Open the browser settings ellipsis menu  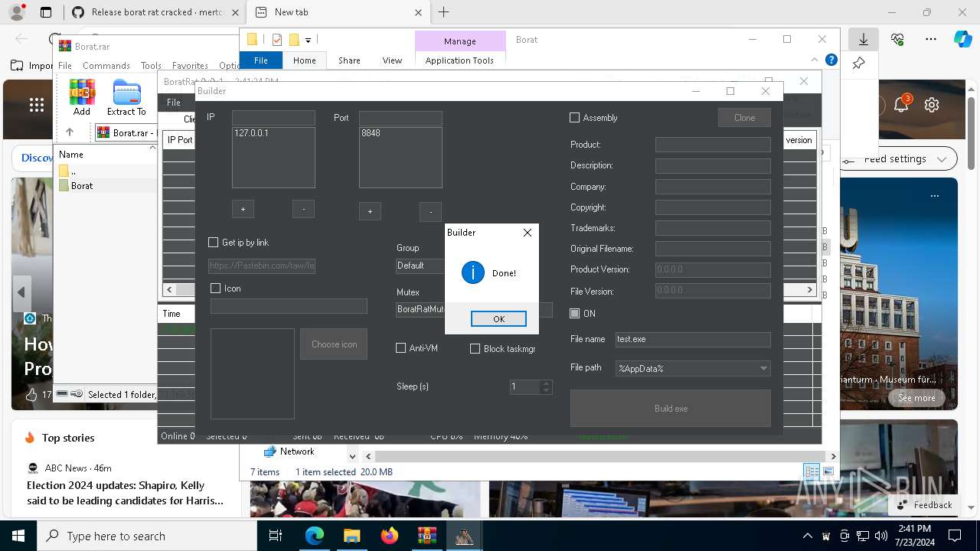point(931,39)
